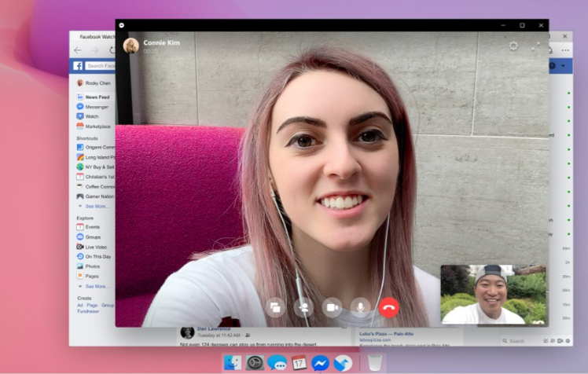This screenshot has height=374, width=588.
Task: Open the Coffee Connoisseurs shortcut
Action: tap(96, 186)
